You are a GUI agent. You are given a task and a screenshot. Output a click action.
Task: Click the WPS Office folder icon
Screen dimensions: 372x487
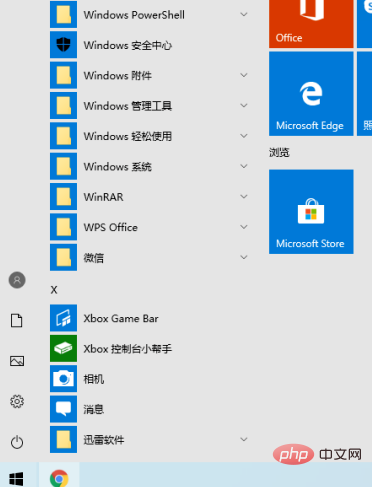pyautogui.click(x=63, y=227)
